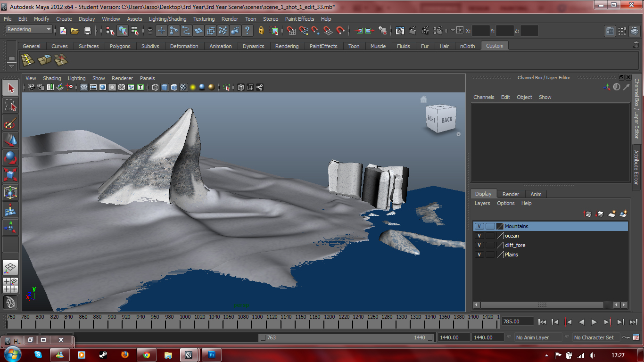This screenshot has width=644, height=362.
Task: Click the Create new layer icon
Action: click(611, 214)
